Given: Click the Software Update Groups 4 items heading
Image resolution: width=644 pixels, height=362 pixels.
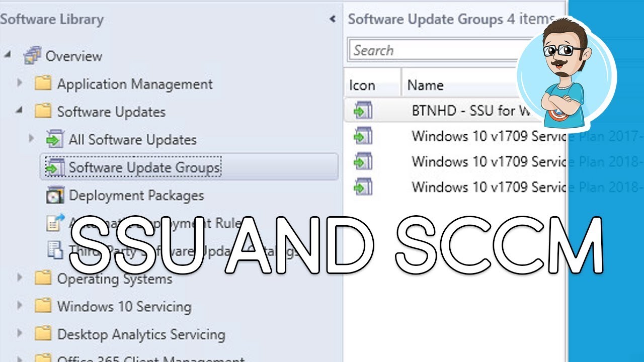Looking at the screenshot, I should coord(451,19).
